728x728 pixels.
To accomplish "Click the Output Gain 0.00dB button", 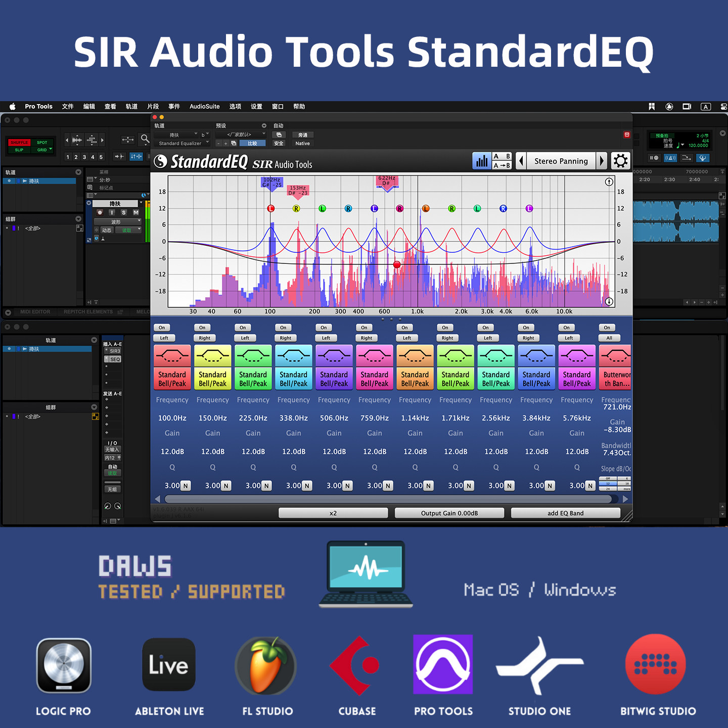I will [x=449, y=513].
